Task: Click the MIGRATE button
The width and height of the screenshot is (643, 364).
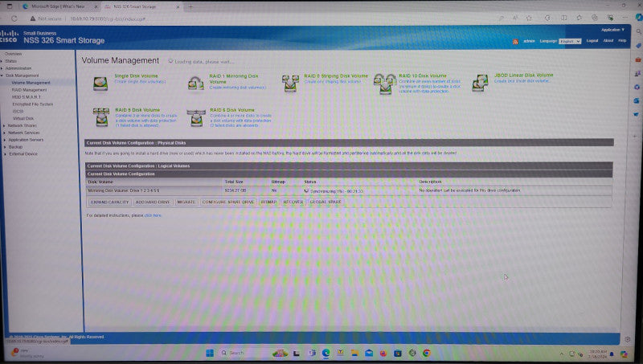Action: click(x=186, y=202)
